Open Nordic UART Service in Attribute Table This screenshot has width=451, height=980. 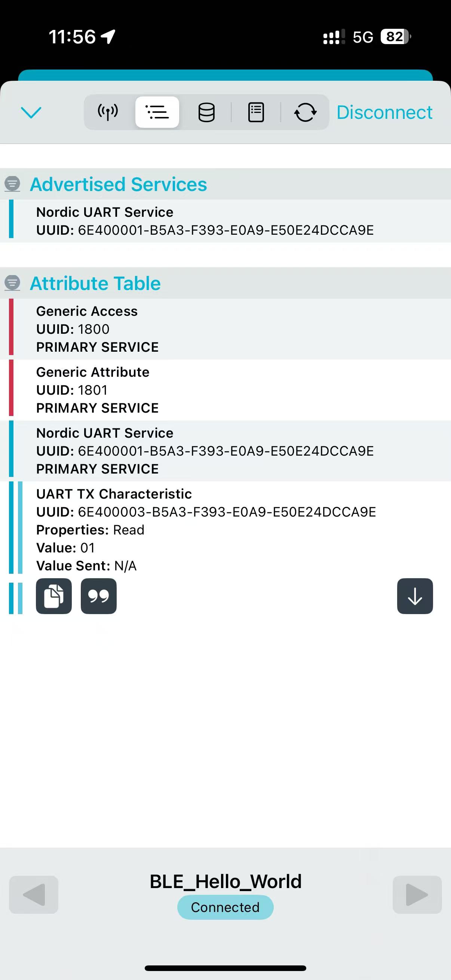pyautogui.click(x=228, y=451)
